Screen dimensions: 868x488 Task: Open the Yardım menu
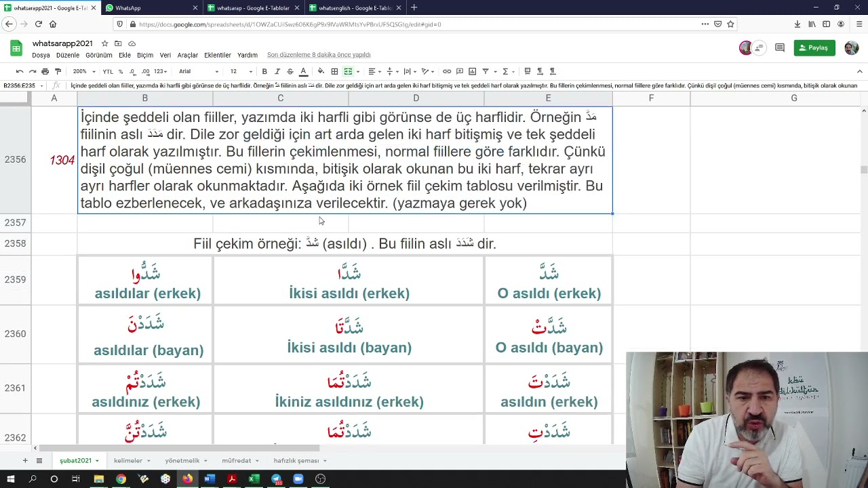248,55
